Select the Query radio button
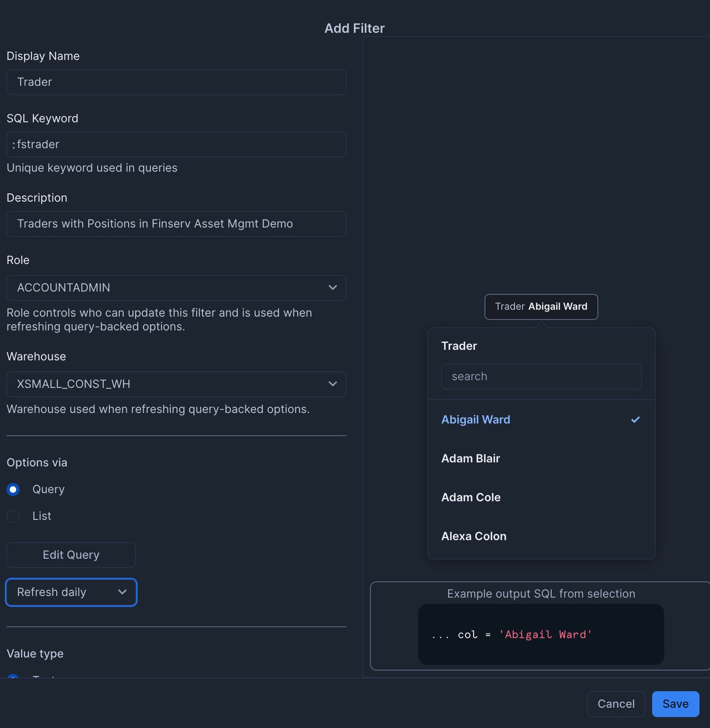 tap(13, 490)
